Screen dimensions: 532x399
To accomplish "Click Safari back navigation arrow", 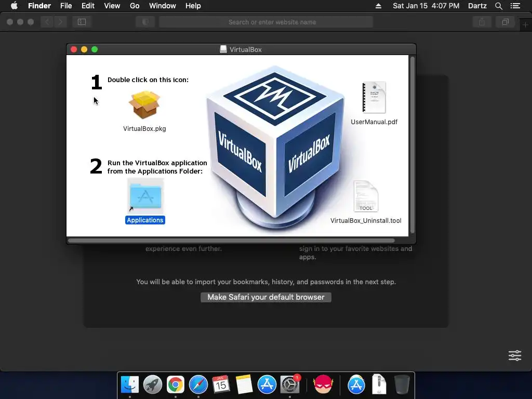I will coord(47,22).
